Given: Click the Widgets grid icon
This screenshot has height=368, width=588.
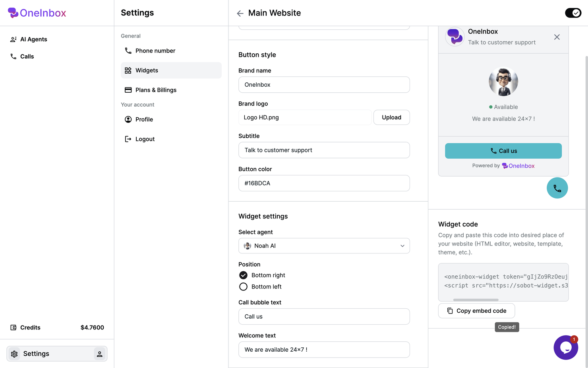Looking at the screenshot, I should (x=128, y=70).
